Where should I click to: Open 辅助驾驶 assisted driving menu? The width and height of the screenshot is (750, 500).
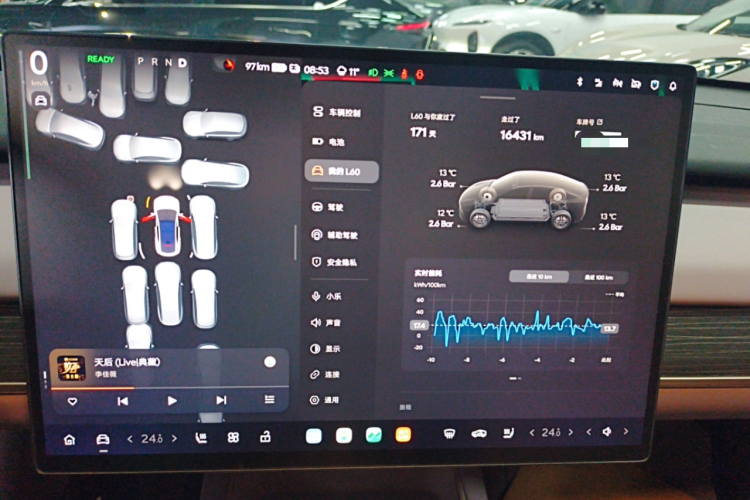pos(335,235)
